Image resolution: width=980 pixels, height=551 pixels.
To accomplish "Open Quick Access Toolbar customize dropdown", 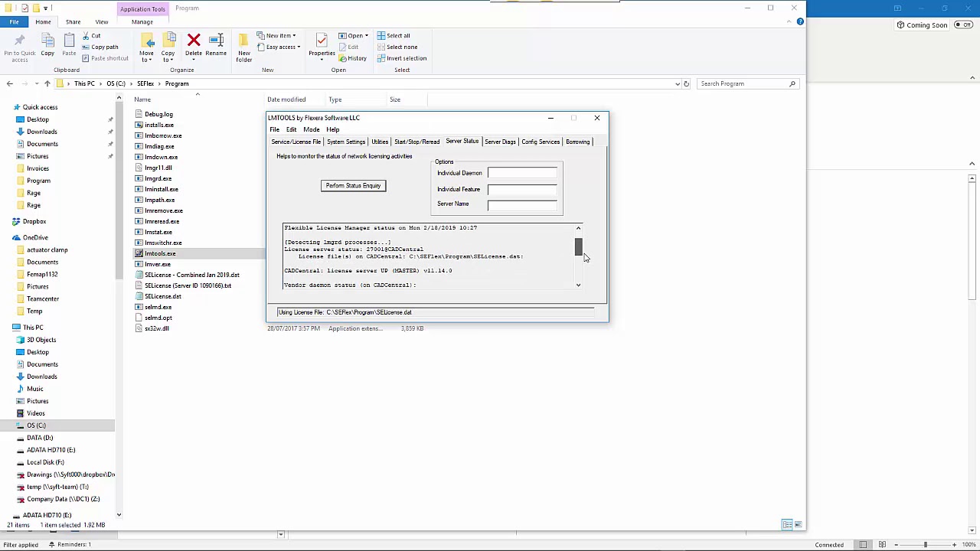I will click(x=45, y=8).
